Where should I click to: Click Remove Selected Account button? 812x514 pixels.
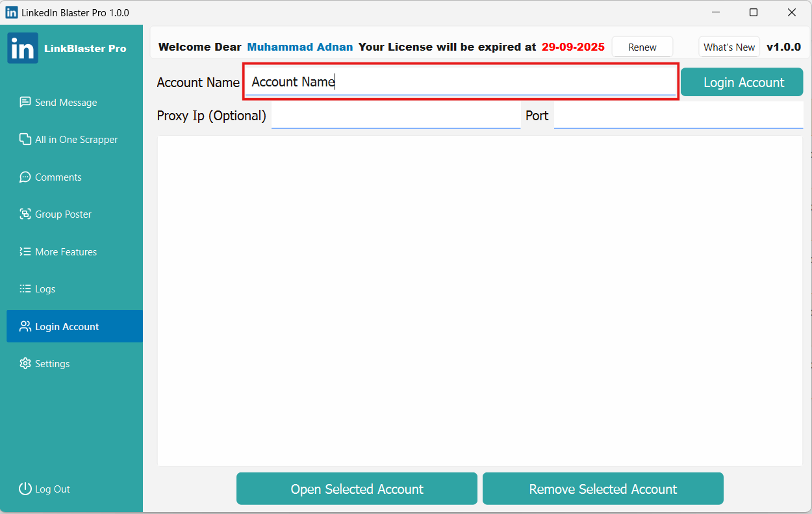click(x=603, y=489)
